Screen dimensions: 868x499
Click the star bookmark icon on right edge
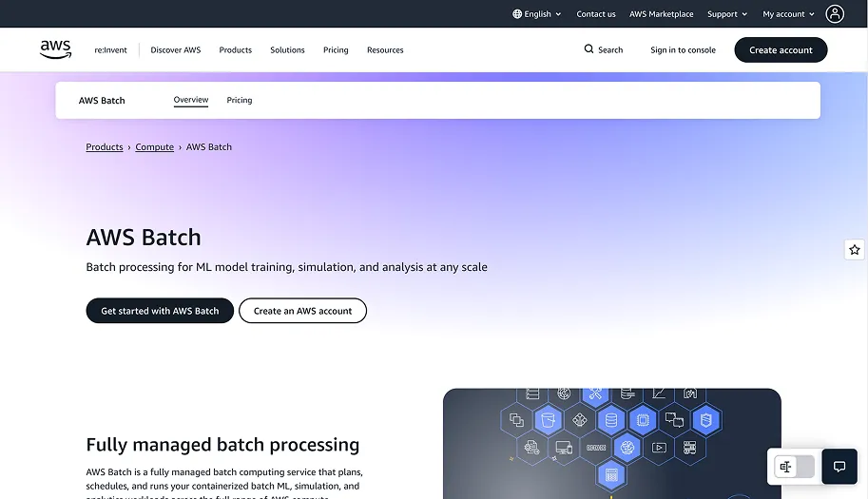tap(855, 250)
